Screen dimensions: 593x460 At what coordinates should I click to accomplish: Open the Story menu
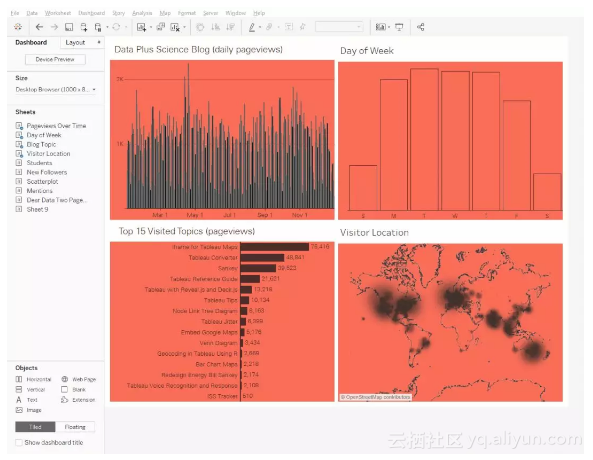pyautogui.click(x=118, y=13)
